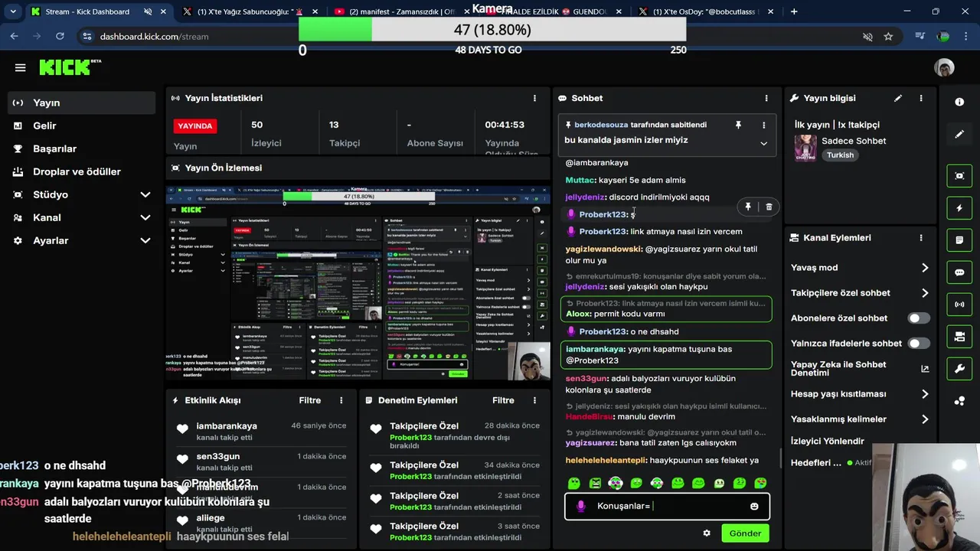The width and height of the screenshot is (980, 551).
Task: Toggle camera widget icon in right toolbar
Action: 959,337
